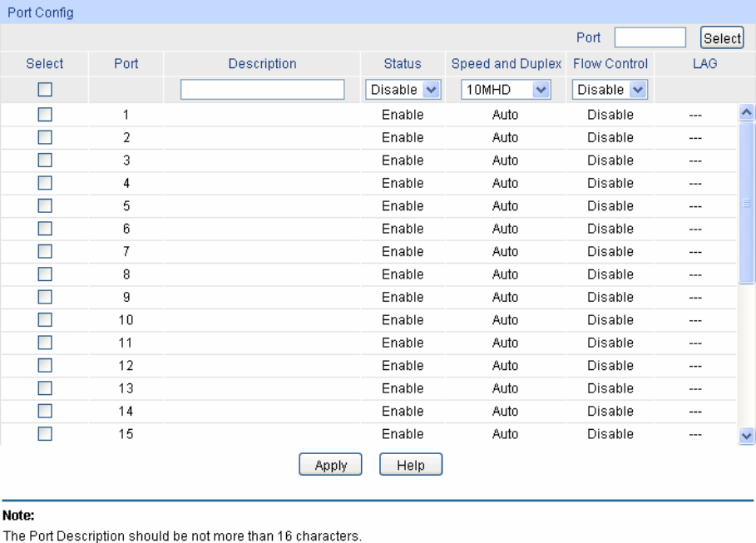
Task: Check the select-all checkbox in header row
Action: click(x=45, y=89)
